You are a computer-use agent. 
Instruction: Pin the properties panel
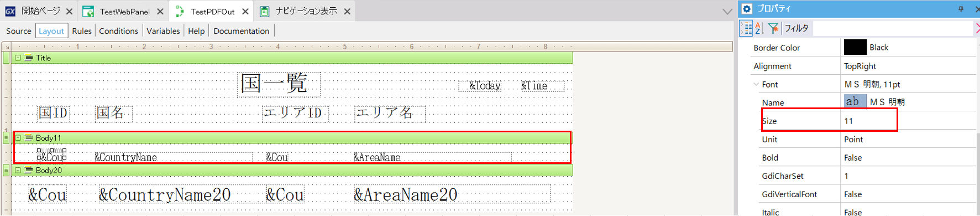(961, 9)
